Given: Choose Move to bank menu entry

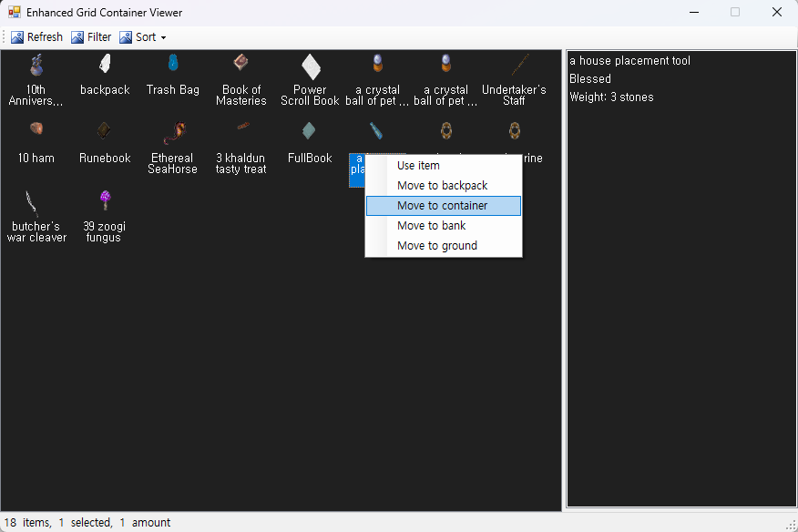Looking at the screenshot, I should click(x=444, y=226).
